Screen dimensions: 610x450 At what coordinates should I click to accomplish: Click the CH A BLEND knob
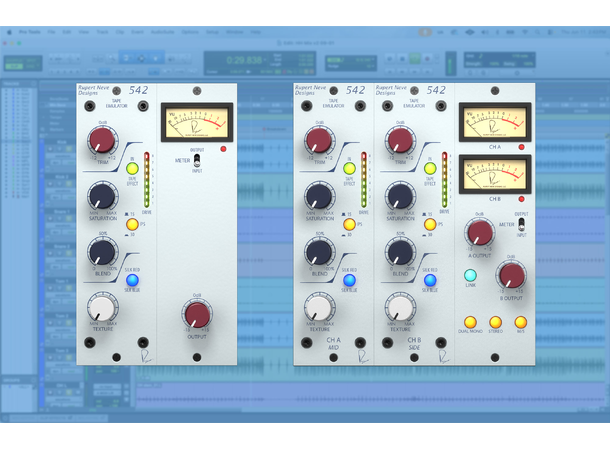pos(319,252)
